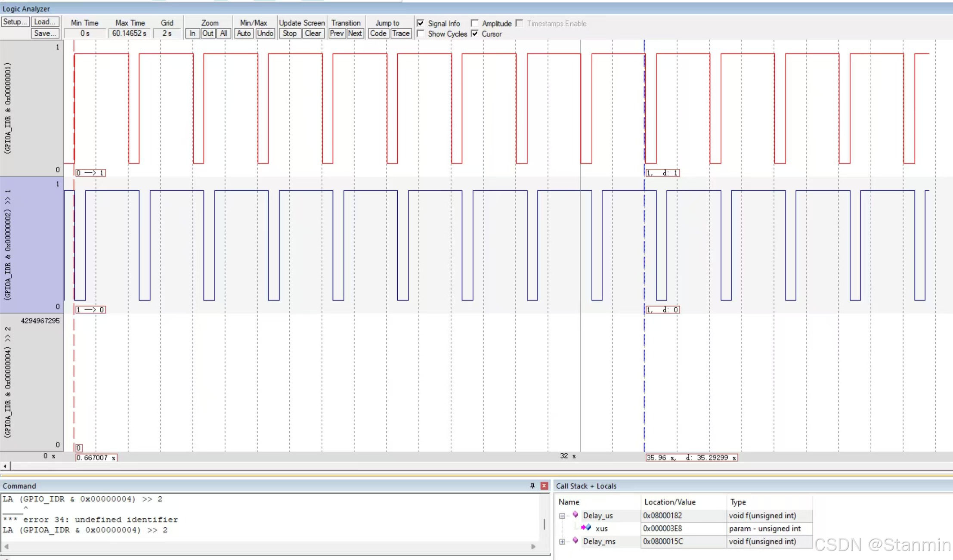953x560 pixels.
Task: Click the Delay_us function icon
Action: 575,515
